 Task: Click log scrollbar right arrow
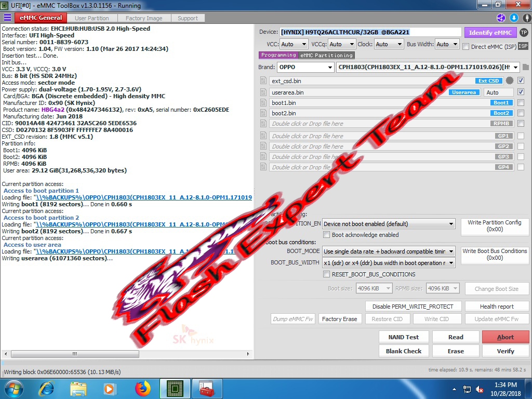pos(248,354)
